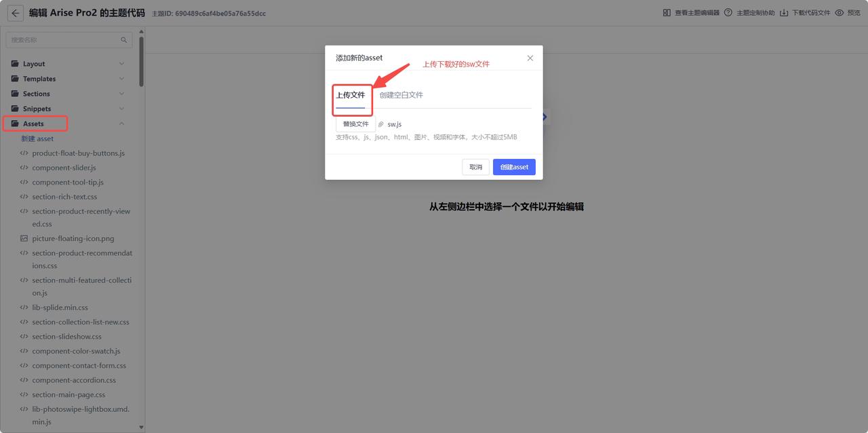Click the back arrow icon in the header

click(15, 13)
